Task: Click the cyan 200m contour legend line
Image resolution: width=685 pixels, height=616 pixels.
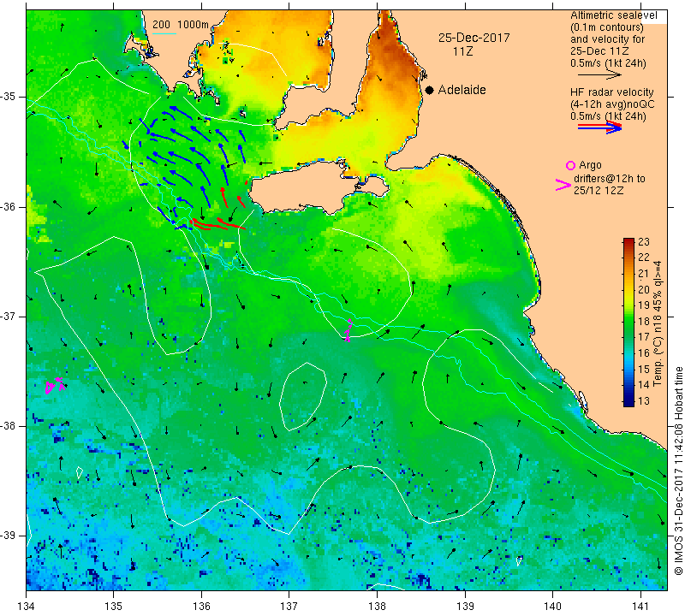Action: coord(164,33)
